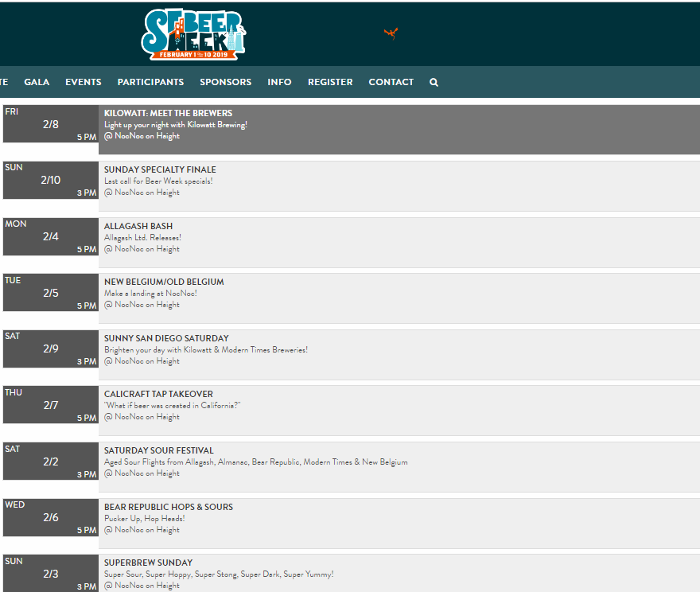The width and height of the screenshot is (700, 592).
Task: Open the Participants menu item
Action: click(150, 82)
